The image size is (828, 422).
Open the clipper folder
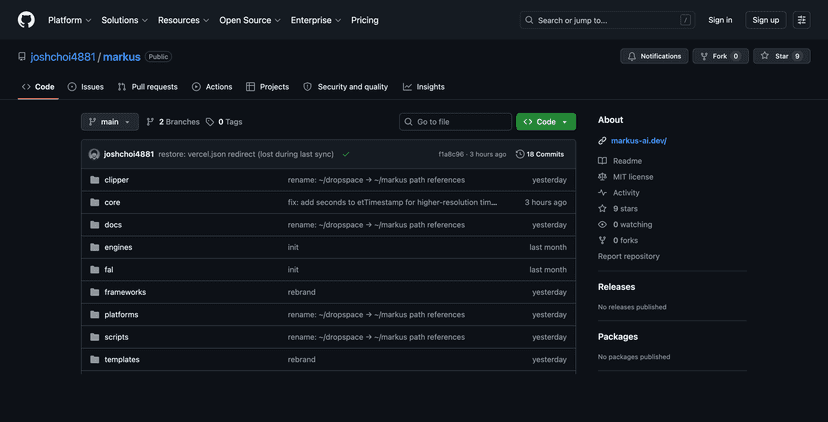click(x=117, y=180)
